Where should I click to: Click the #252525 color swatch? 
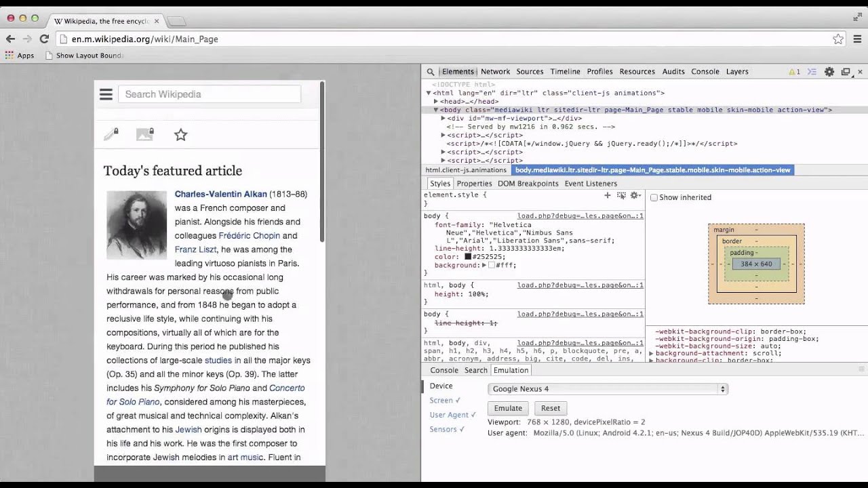pos(468,257)
